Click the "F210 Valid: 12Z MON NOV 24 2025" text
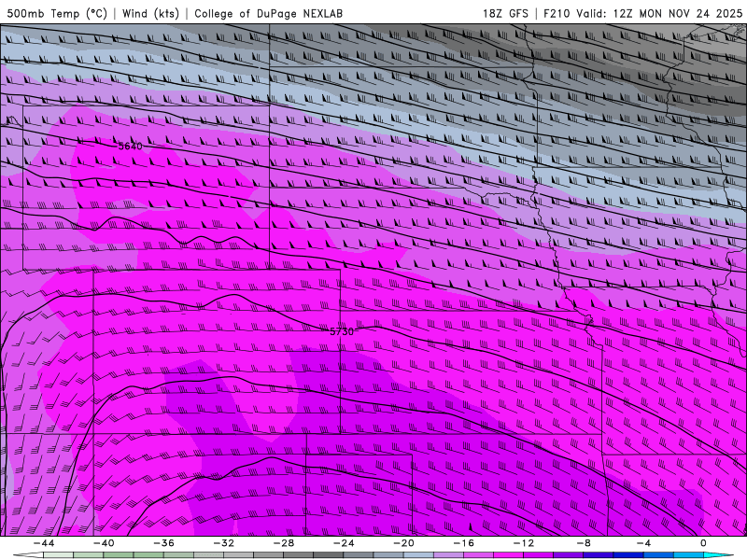 (643, 13)
